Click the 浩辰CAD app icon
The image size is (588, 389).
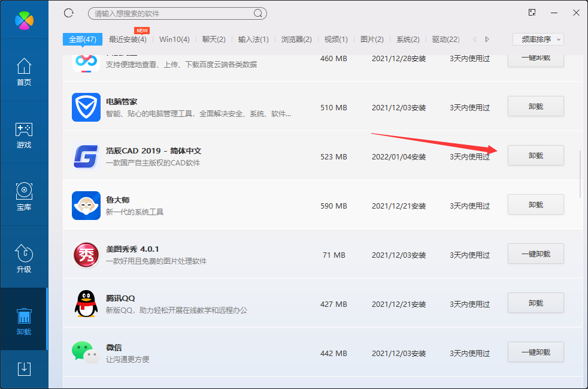pyautogui.click(x=86, y=156)
